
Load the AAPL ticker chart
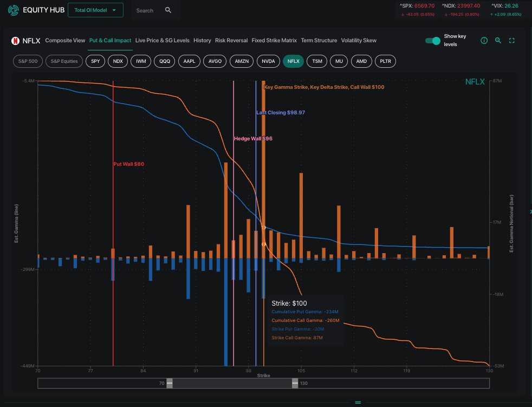pyautogui.click(x=189, y=61)
